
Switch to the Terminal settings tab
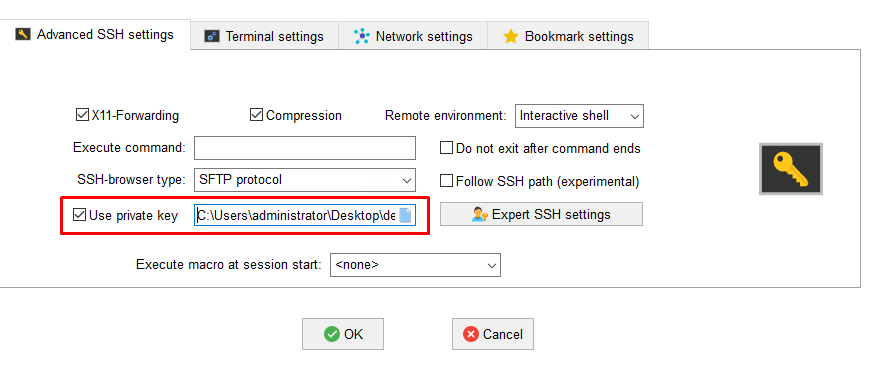[264, 36]
